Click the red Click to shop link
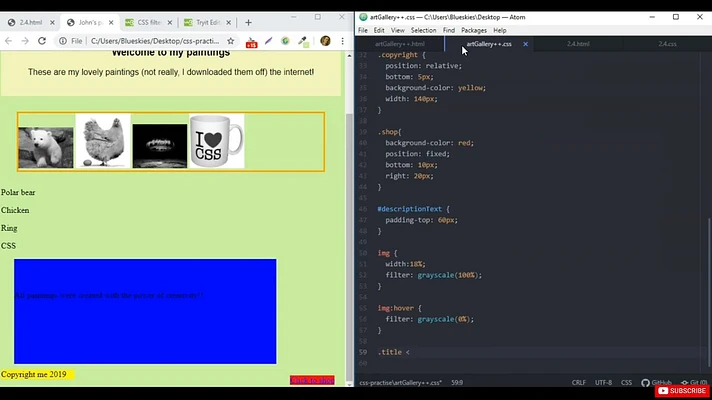Screen dimensions: 712x400 point(312,380)
